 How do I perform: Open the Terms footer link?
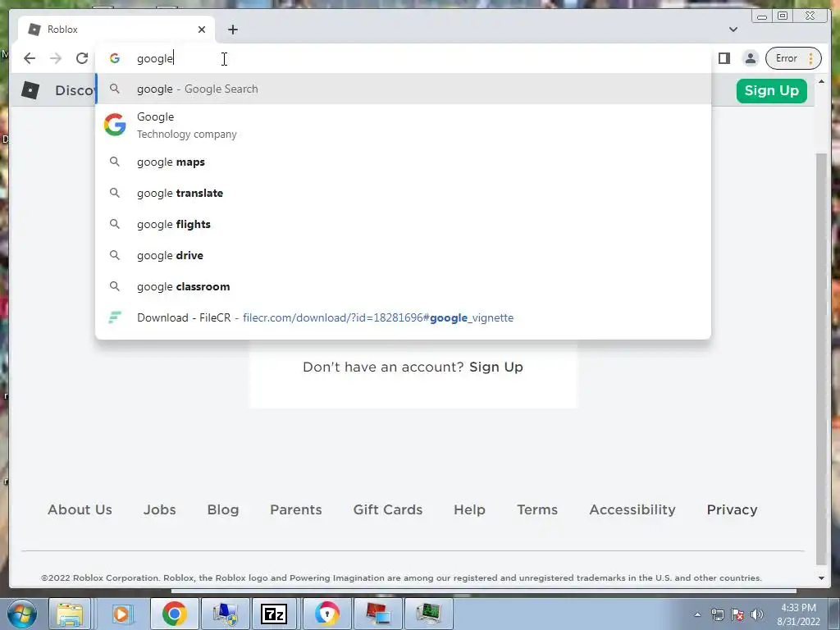(x=537, y=509)
